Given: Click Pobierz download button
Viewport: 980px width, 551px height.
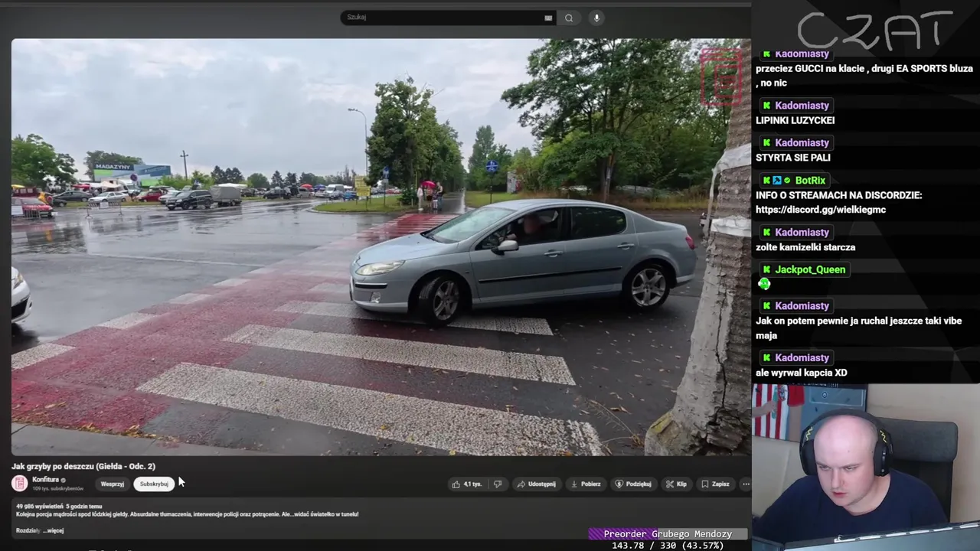Looking at the screenshot, I should coord(586,484).
